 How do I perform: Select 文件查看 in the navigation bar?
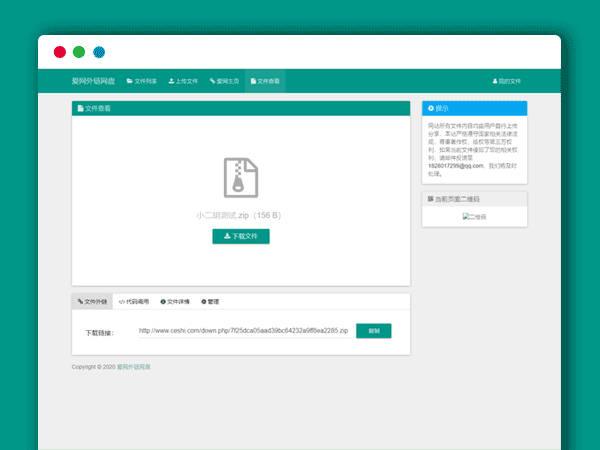pyautogui.click(x=265, y=80)
